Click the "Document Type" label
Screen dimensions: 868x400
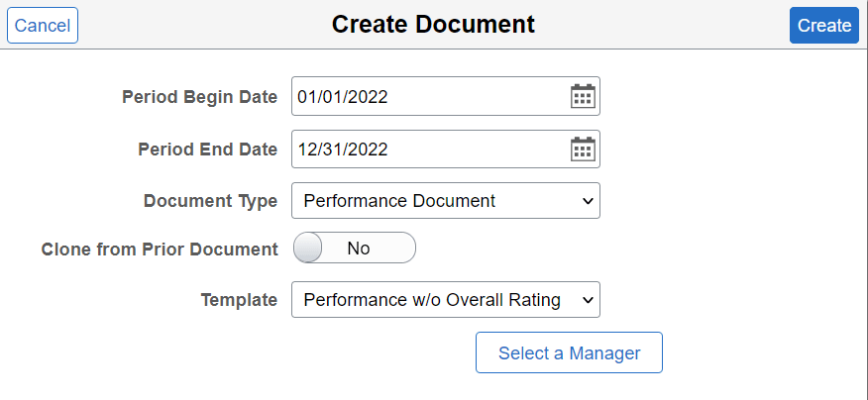(x=210, y=201)
